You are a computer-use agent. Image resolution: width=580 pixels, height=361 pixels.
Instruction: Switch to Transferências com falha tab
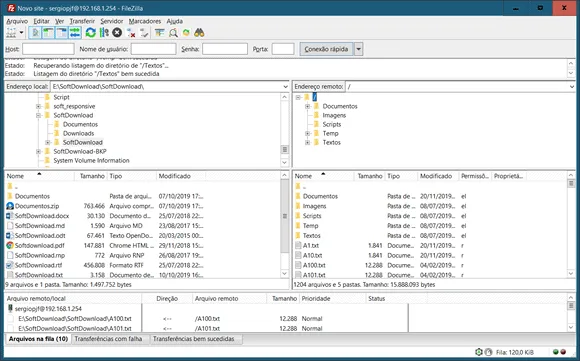[x=108, y=339]
